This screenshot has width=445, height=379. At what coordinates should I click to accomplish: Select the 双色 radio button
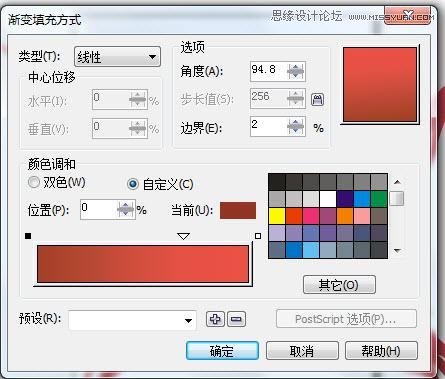[x=34, y=182]
